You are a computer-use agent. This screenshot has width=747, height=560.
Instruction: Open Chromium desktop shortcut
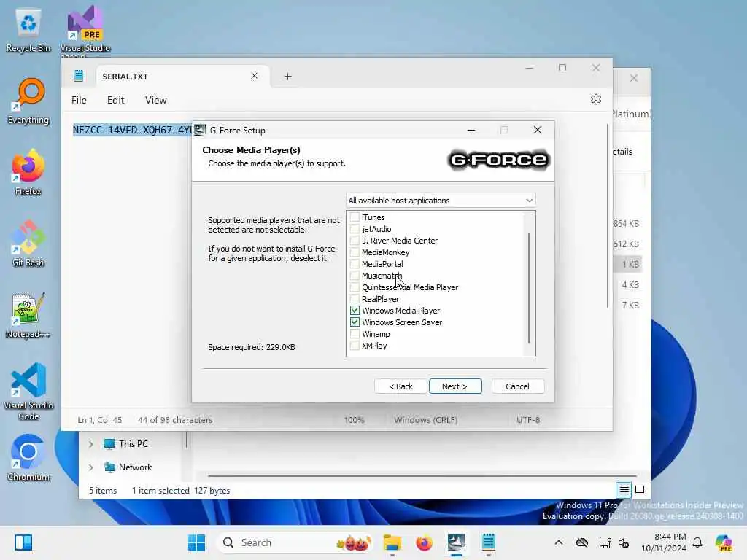click(x=28, y=458)
